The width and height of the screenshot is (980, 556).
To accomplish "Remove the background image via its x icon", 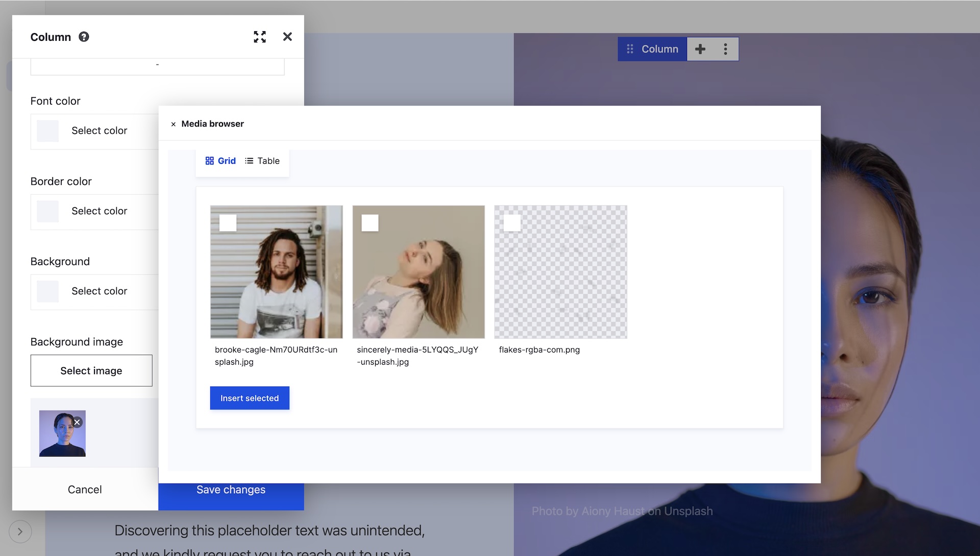I will click(x=77, y=422).
